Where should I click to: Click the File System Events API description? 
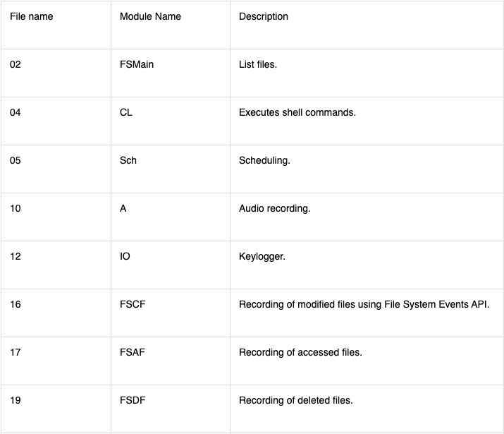[364, 304]
